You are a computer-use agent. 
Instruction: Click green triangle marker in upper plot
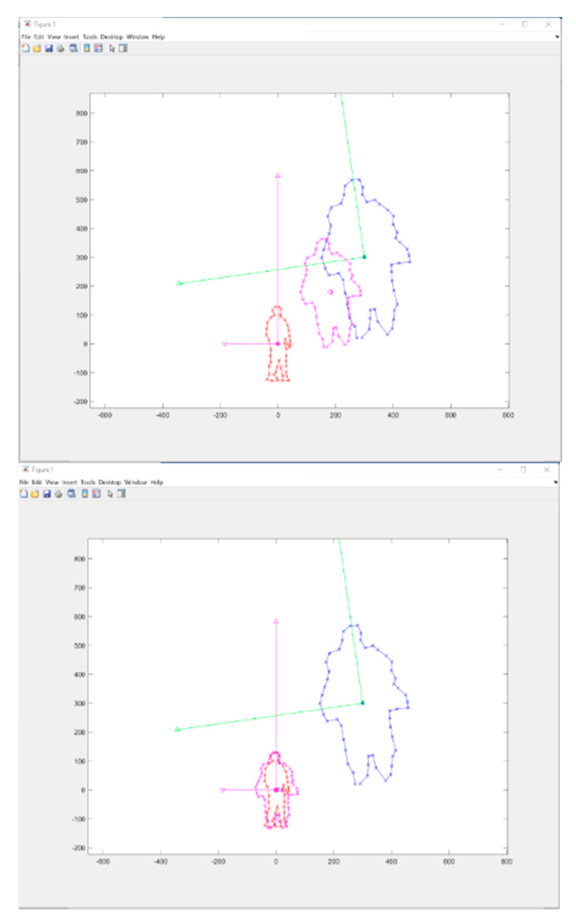pos(179,283)
